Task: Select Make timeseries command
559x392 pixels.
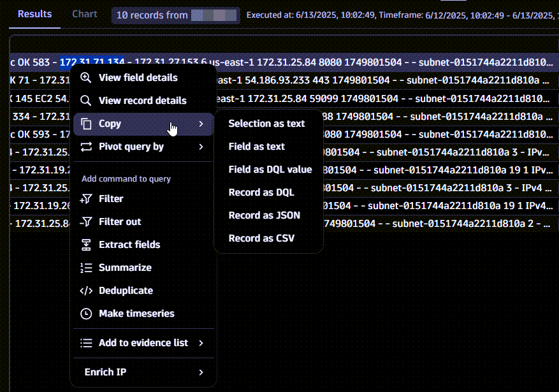Action: pyautogui.click(x=143, y=314)
